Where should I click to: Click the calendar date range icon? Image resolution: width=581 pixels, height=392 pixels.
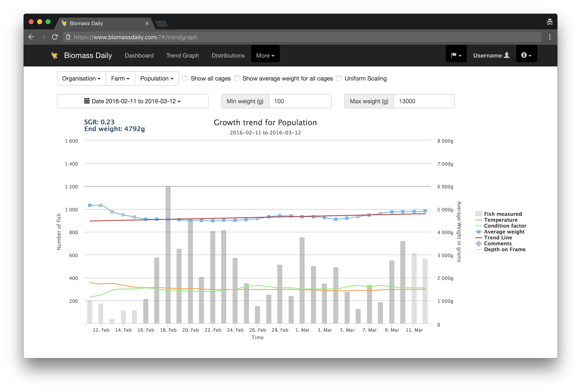click(x=87, y=101)
